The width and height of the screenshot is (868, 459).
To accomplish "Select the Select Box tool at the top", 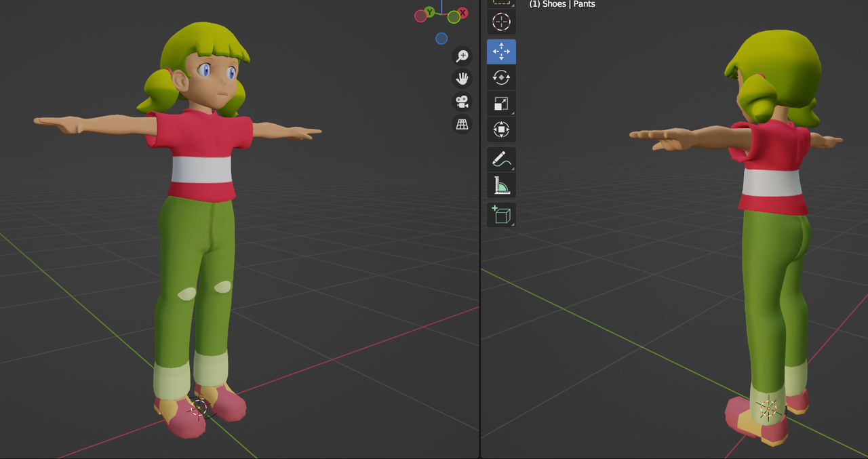I will 501,2.
